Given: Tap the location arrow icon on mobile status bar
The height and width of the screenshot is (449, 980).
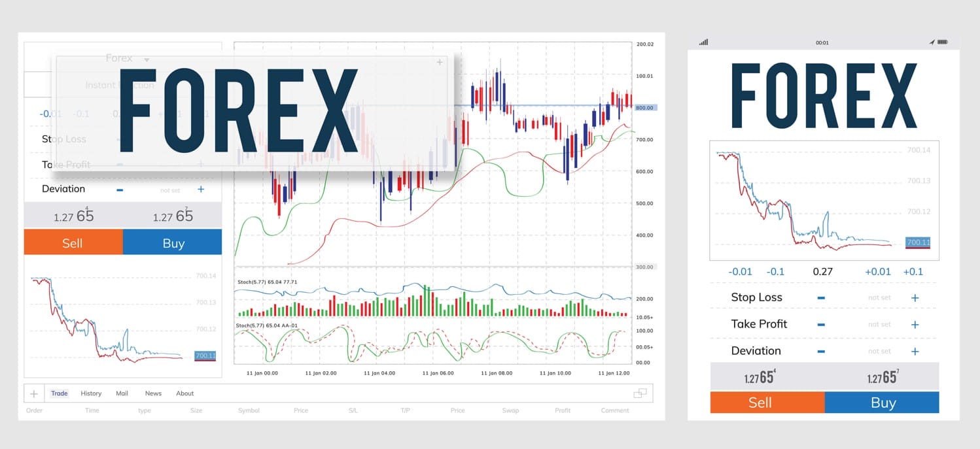Looking at the screenshot, I should (932, 42).
